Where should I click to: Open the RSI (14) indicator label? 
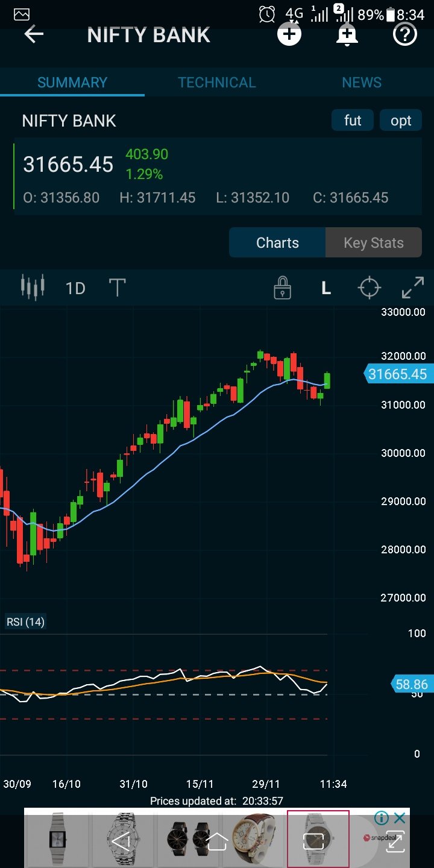coord(25,621)
